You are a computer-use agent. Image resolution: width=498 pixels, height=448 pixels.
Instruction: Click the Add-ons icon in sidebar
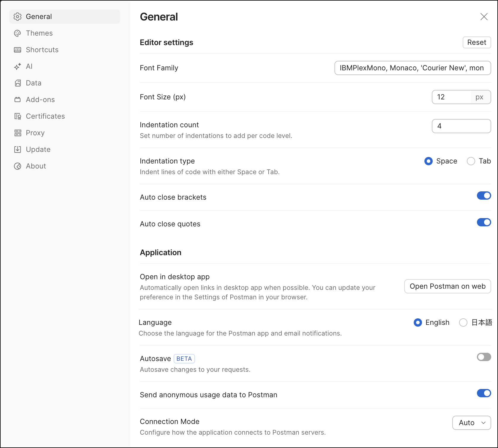pyautogui.click(x=18, y=100)
